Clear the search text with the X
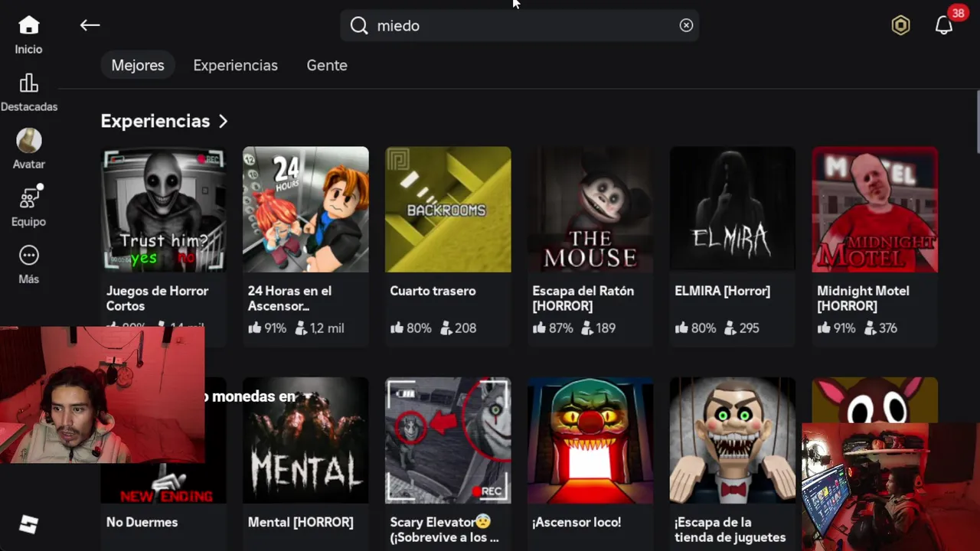 click(x=686, y=25)
